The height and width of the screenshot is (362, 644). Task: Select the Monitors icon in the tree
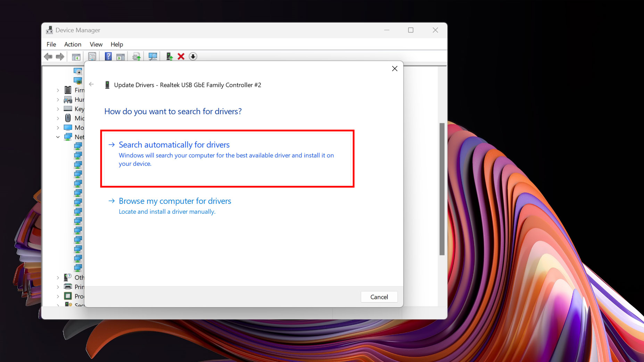(x=68, y=127)
